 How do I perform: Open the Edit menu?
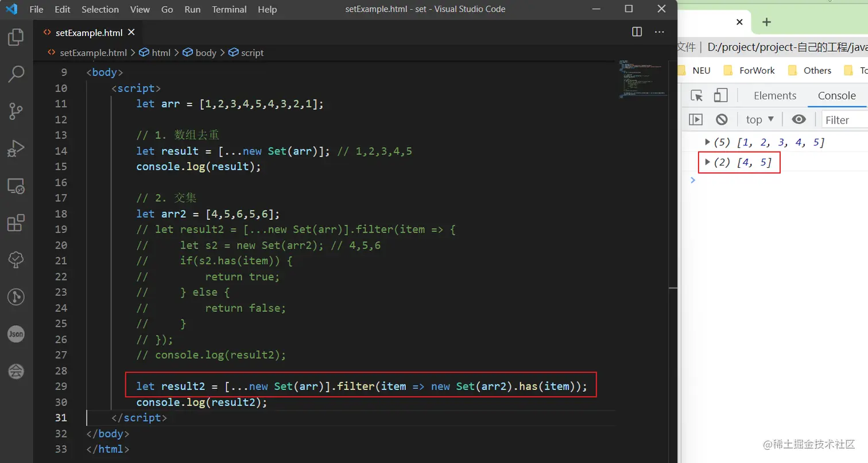pyautogui.click(x=63, y=9)
